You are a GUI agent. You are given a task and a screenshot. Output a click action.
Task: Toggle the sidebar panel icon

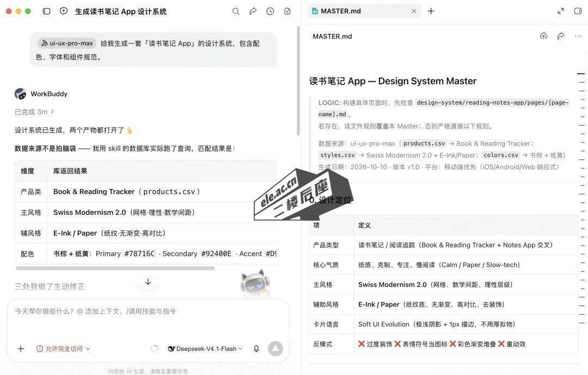46,11
